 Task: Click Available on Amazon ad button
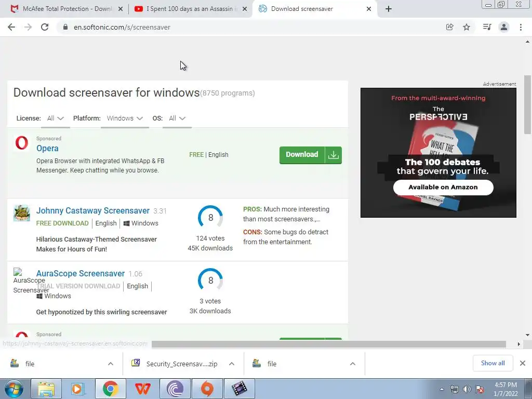pyautogui.click(x=443, y=187)
